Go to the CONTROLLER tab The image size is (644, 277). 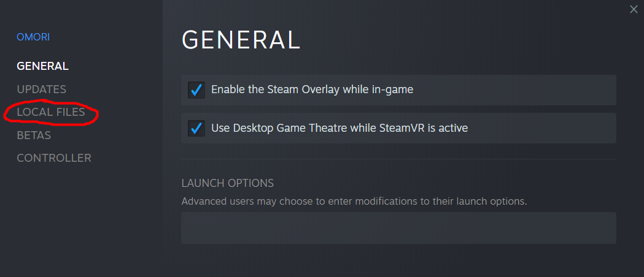click(x=54, y=158)
